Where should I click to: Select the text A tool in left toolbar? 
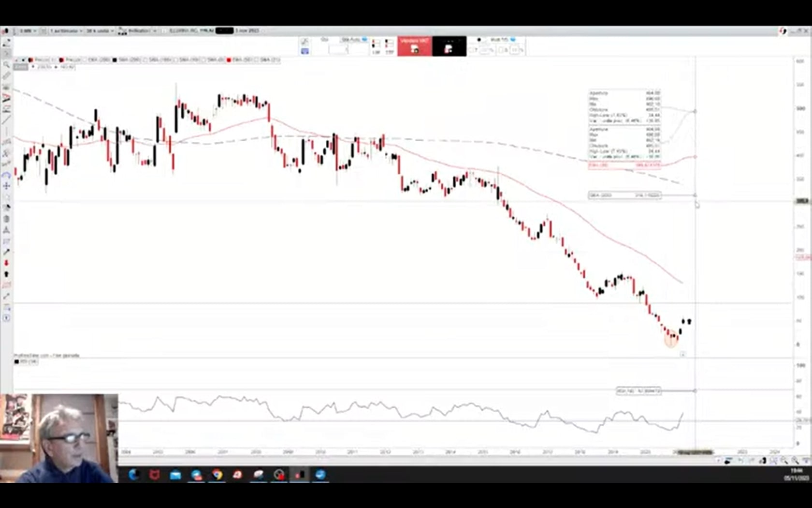[x=6, y=97]
